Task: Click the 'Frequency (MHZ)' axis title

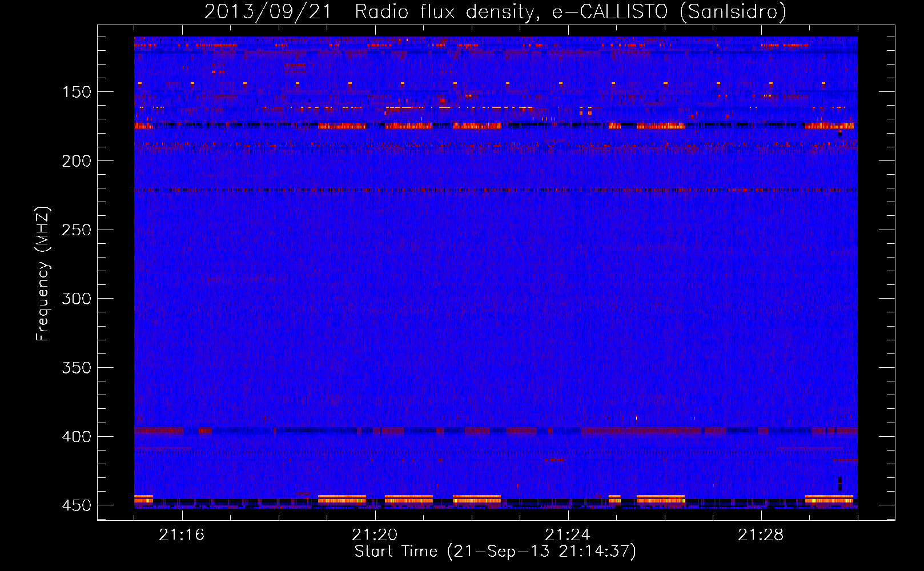Action: point(43,274)
